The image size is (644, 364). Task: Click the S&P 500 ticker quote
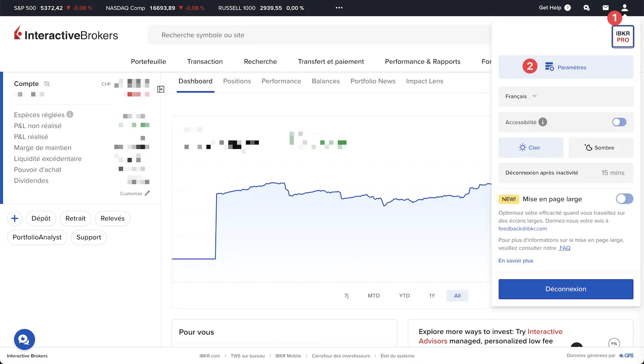(x=53, y=8)
